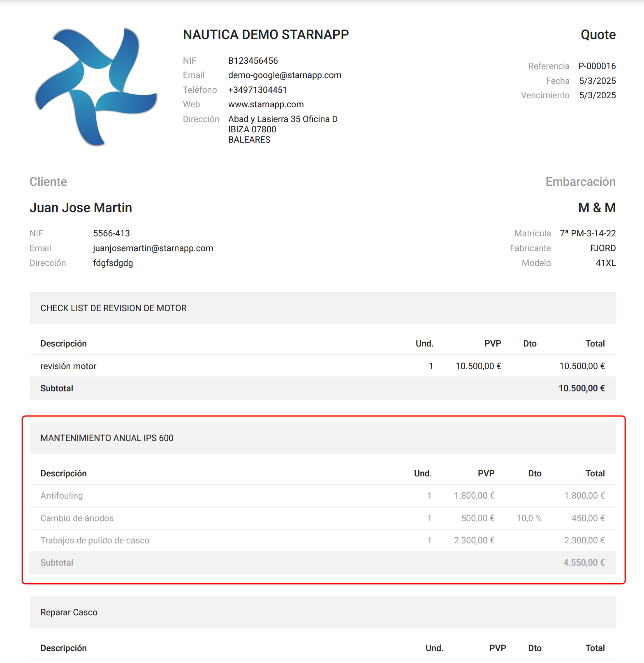Select CHECK LIST DE REVISION DE MOTOR section header
Image resolution: width=644 pixels, height=663 pixels.
[x=323, y=308]
